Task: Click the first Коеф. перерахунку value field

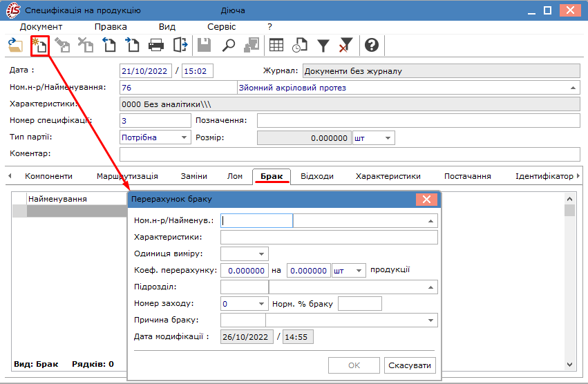Action: (x=245, y=270)
